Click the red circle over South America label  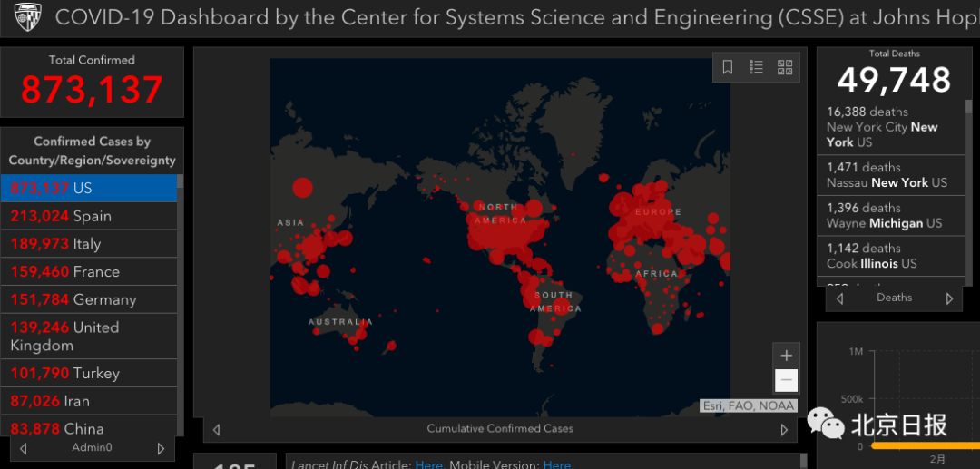coord(562,307)
